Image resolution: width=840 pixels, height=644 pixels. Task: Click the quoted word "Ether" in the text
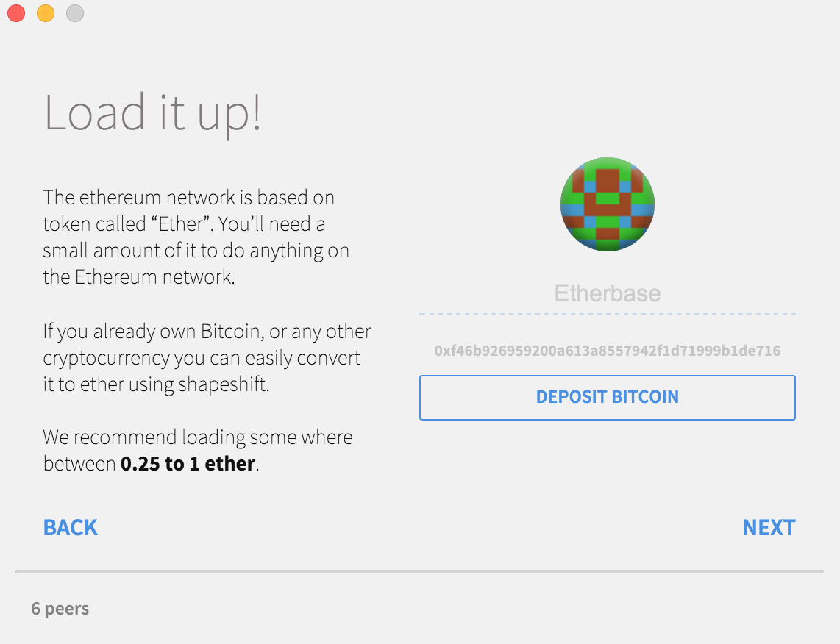click(x=182, y=223)
